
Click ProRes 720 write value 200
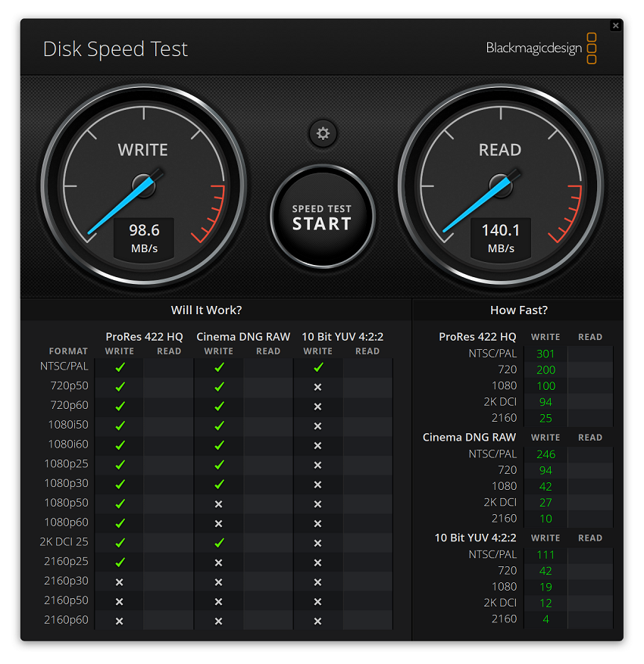pos(546,369)
